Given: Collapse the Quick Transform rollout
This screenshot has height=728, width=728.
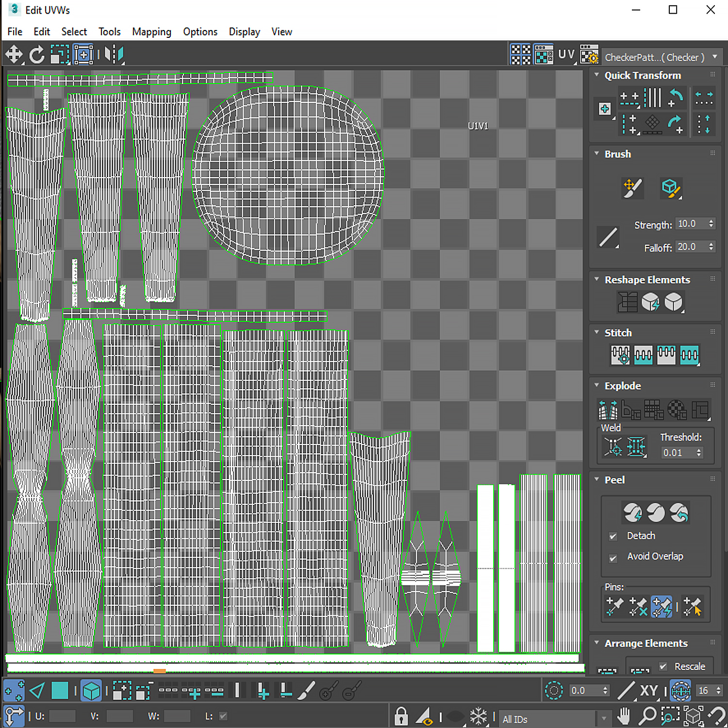Looking at the screenshot, I should pos(597,75).
